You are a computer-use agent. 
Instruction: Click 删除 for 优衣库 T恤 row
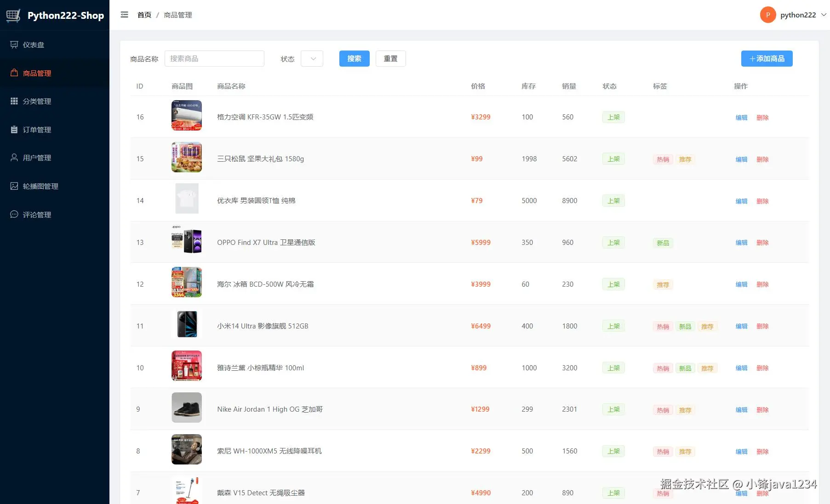[x=763, y=201]
